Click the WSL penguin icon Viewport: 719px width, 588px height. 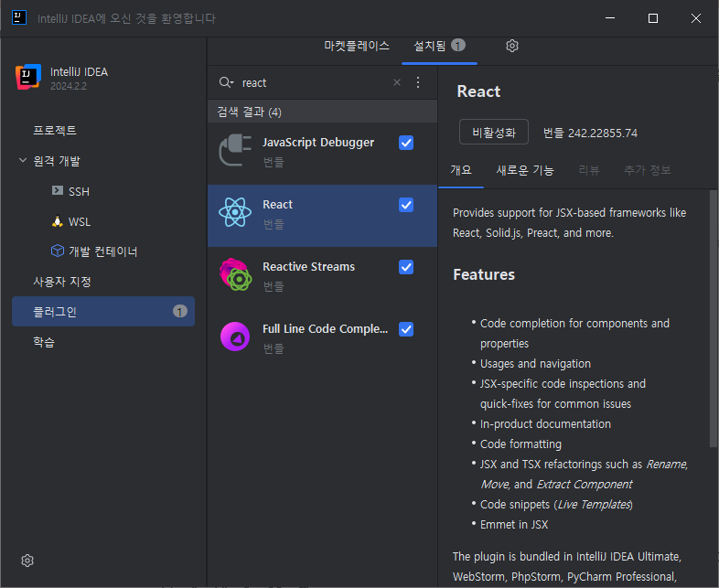click(x=58, y=221)
